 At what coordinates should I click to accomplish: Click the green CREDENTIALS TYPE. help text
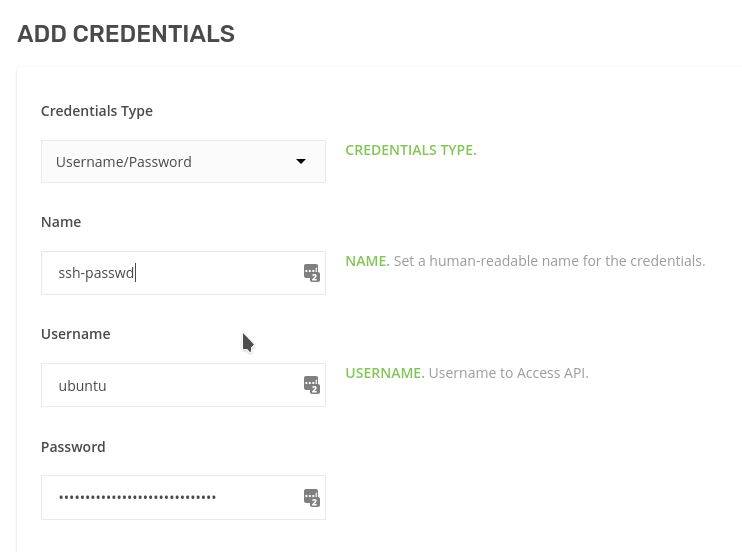[x=411, y=150]
